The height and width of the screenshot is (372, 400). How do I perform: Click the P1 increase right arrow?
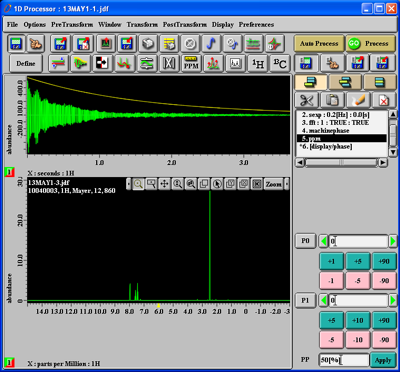point(393,301)
